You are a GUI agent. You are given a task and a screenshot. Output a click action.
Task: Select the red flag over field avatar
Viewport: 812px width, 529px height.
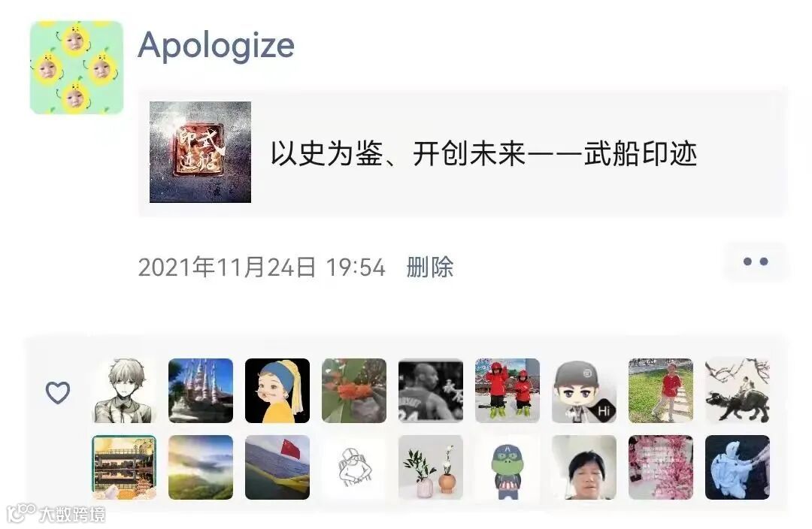[x=277, y=467]
